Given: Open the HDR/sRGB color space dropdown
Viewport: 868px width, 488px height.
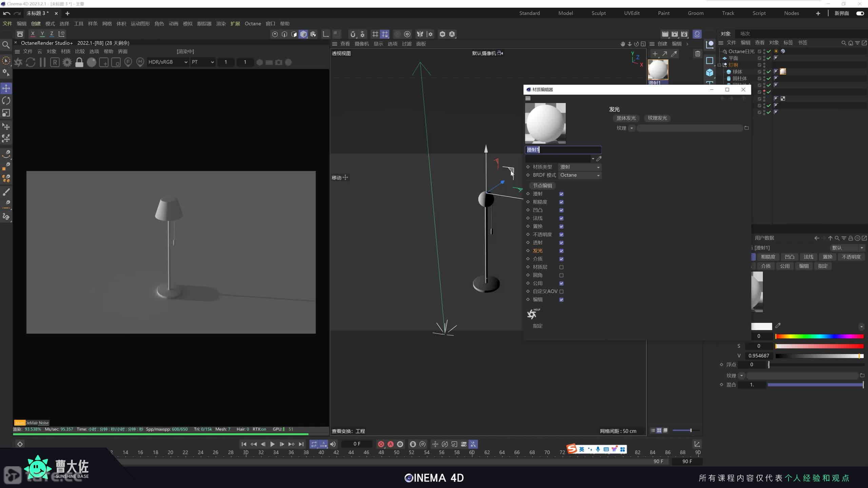Looking at the screenshot, I should [167, 62].
